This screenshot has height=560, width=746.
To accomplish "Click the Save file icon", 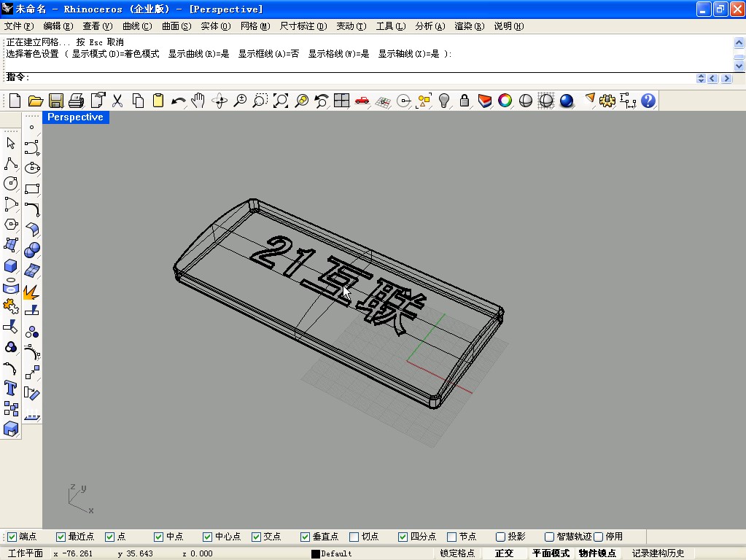I will coord(55,101).
